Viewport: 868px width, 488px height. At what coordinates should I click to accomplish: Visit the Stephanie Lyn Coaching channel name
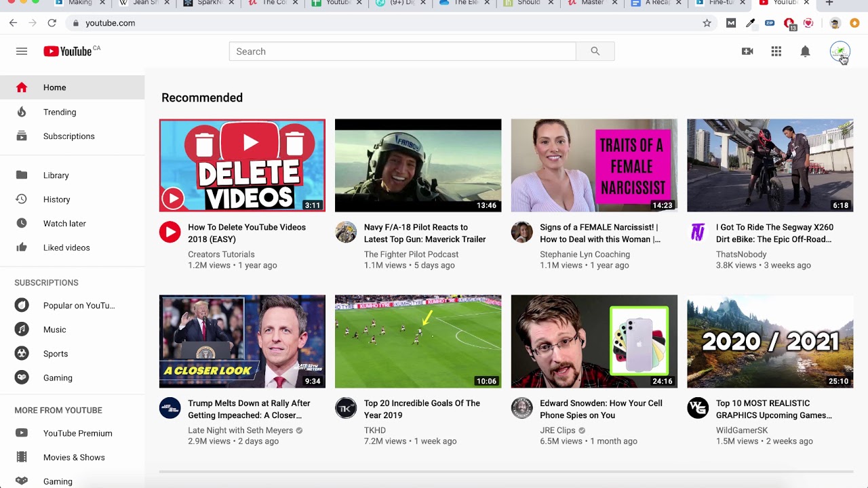(585, 254)
